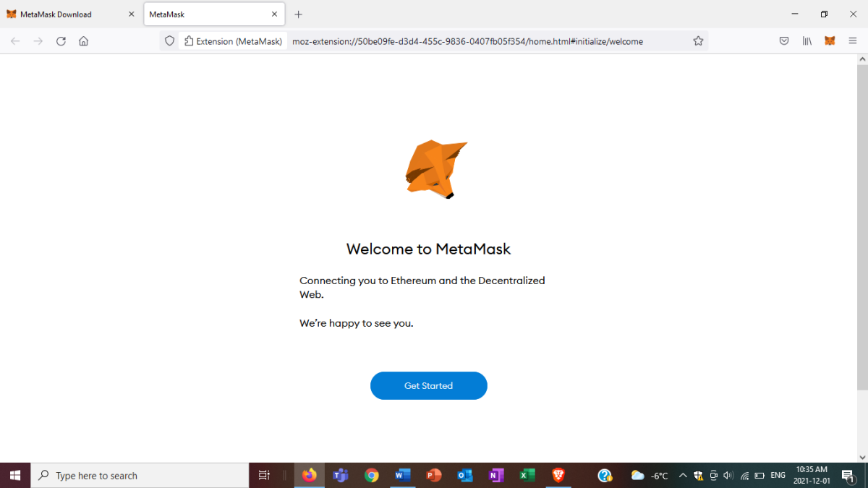Click the Get Help question mark icon in taskbar
The width and height of the screenshot is (868, 488).
[605, 476]
